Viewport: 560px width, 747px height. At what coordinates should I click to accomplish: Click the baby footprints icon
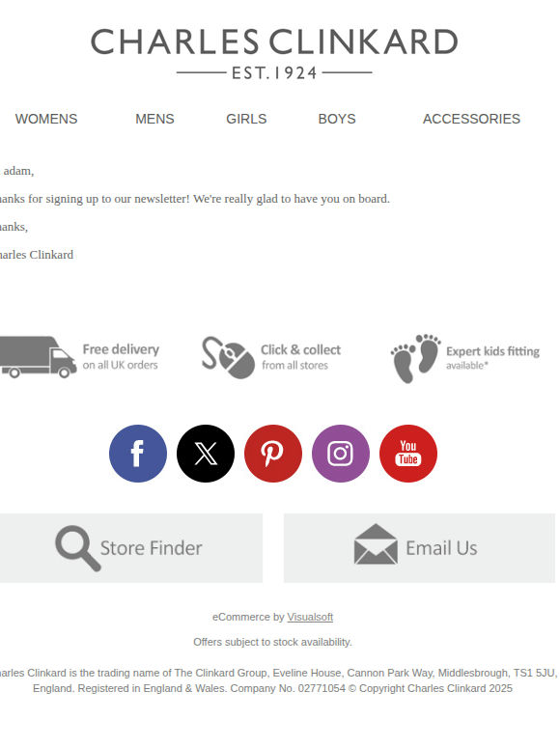(x=415, y=358)
